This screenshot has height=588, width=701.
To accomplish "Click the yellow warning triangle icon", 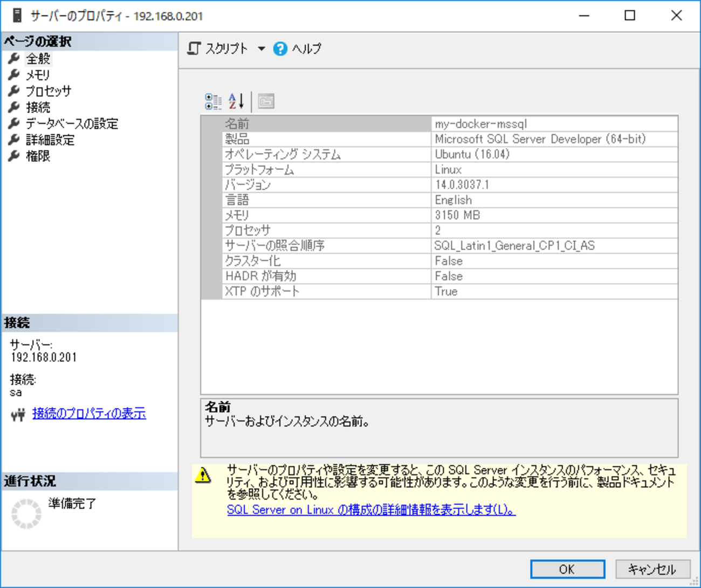I will pos(203,475).
